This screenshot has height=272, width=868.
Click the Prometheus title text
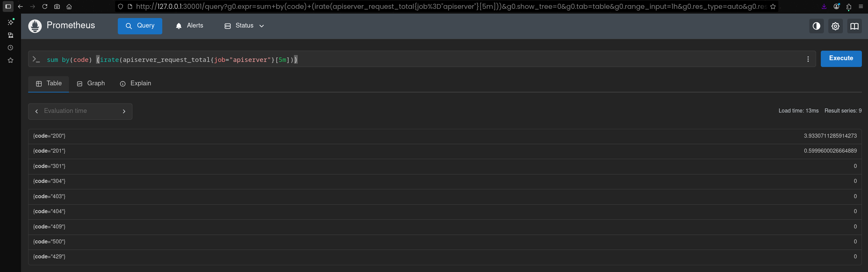click(x=71, y=26)
